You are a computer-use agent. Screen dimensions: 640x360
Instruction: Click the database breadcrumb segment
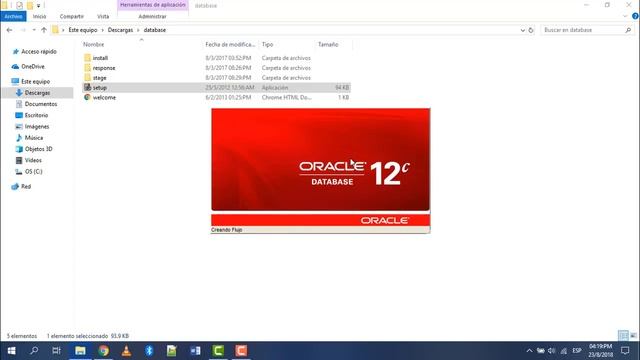point(155,30)
